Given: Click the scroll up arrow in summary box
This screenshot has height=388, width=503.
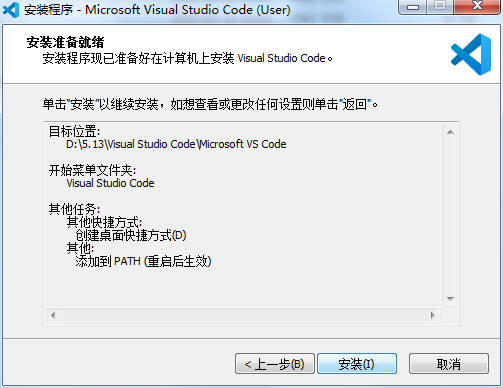Looking at the screenshot, I should pos(450,132).
